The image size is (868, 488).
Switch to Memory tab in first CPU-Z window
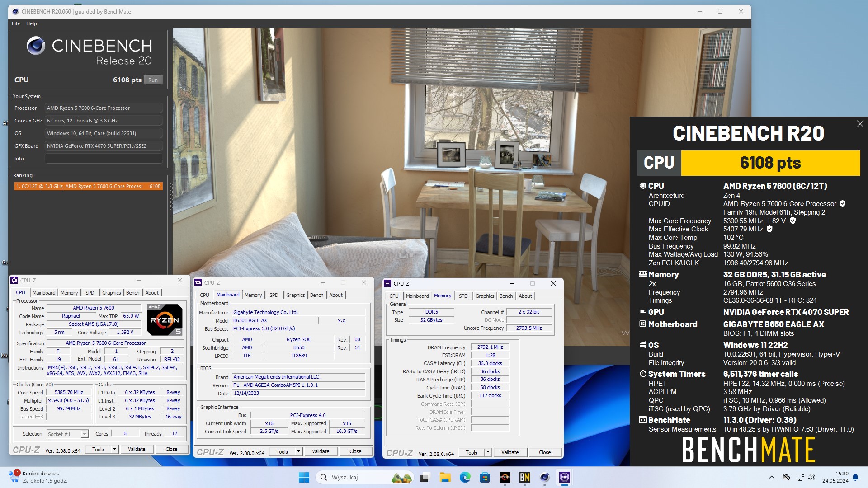click(x=69, y=293)
